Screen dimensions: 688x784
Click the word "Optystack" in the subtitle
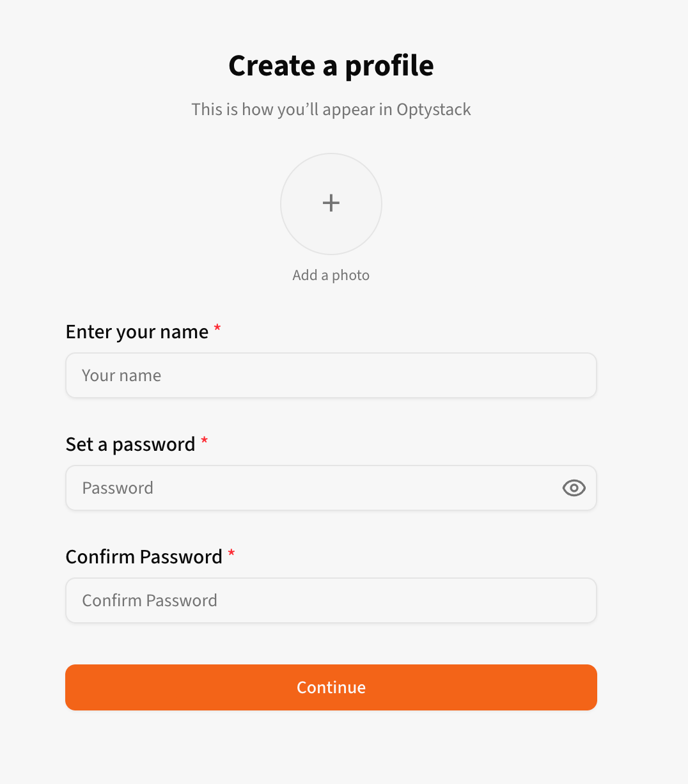click(x=434, y=109)
